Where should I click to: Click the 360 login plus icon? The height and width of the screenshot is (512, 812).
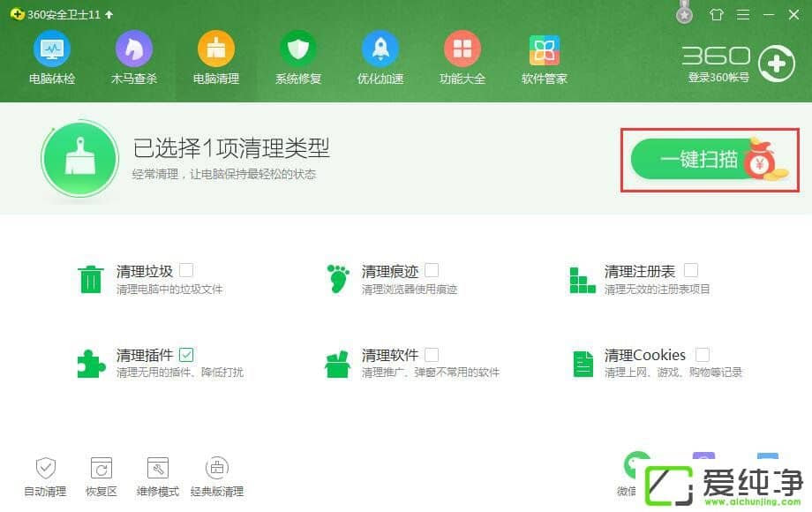click(777, 64)
